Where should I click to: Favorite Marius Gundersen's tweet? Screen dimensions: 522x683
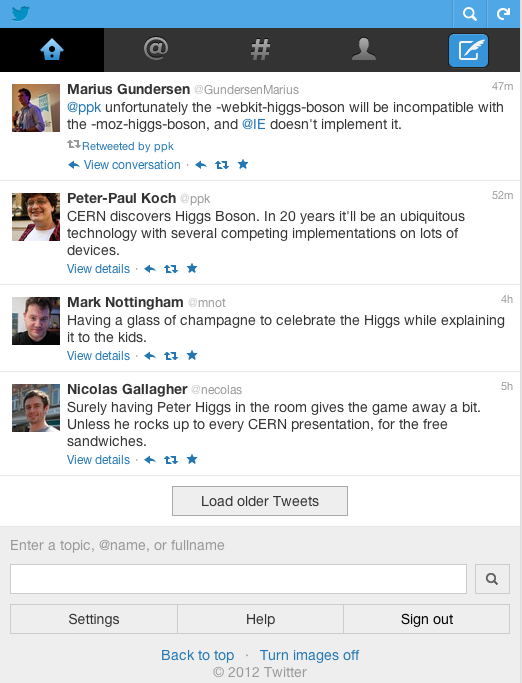click(x=243, y=164)
